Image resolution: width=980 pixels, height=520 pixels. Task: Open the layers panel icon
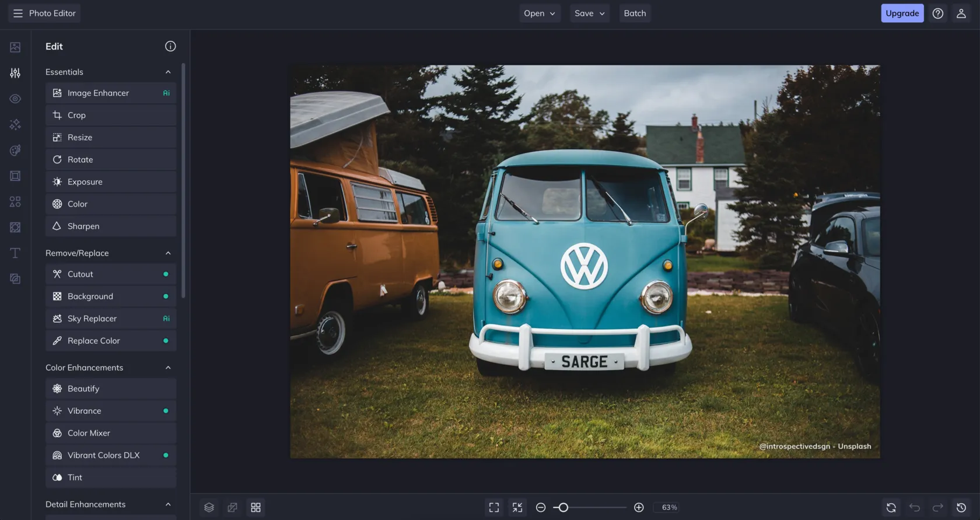click(x=209, y=507)
